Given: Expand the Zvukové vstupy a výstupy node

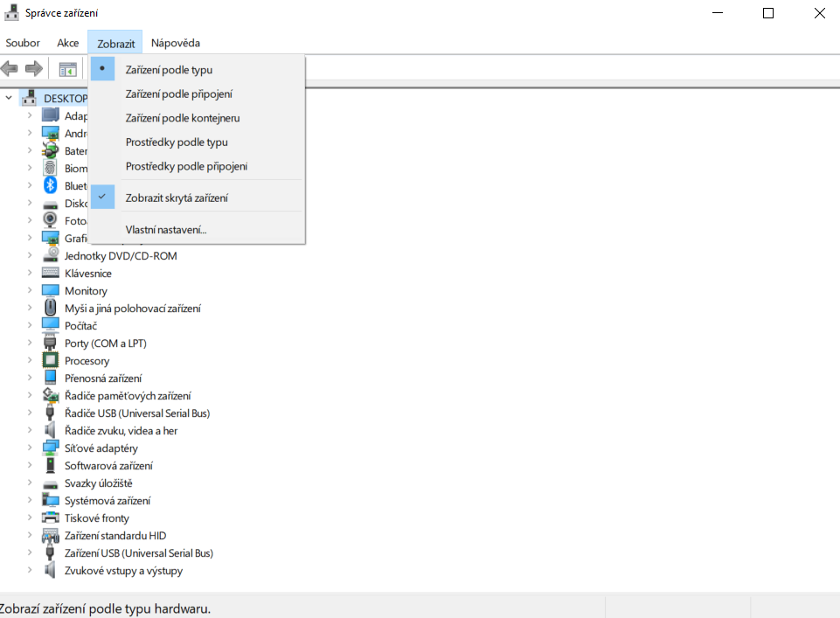Looking at the screenshot, I should [30, 570].
